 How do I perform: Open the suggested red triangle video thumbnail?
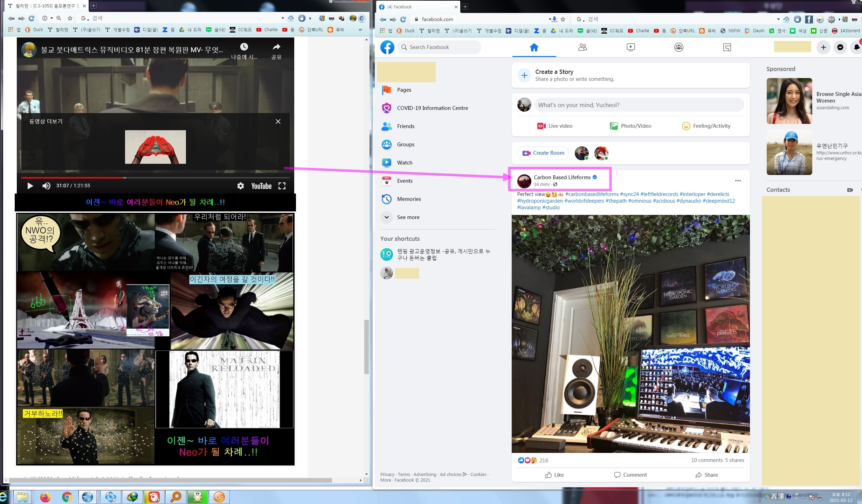point(156,147)
